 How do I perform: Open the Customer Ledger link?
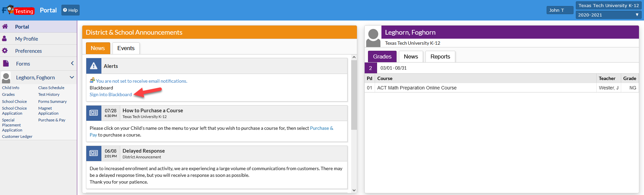point(17,136)
